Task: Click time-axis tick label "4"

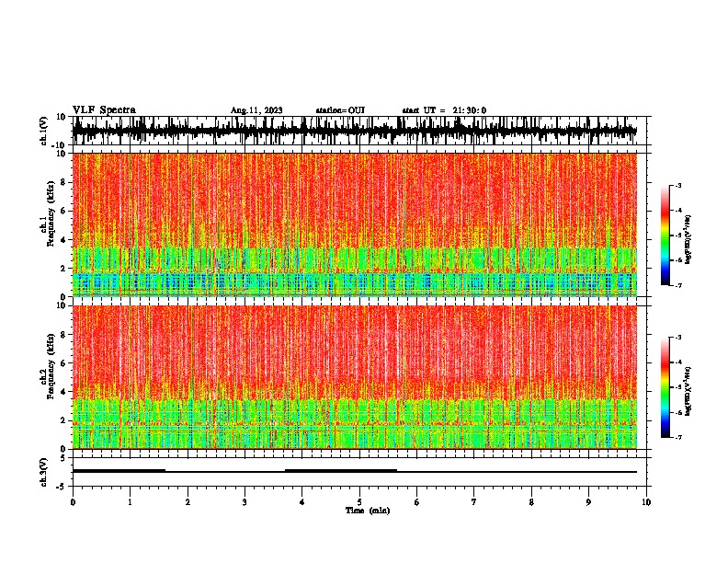Action: pyautogui.click(x=302, y=502)
